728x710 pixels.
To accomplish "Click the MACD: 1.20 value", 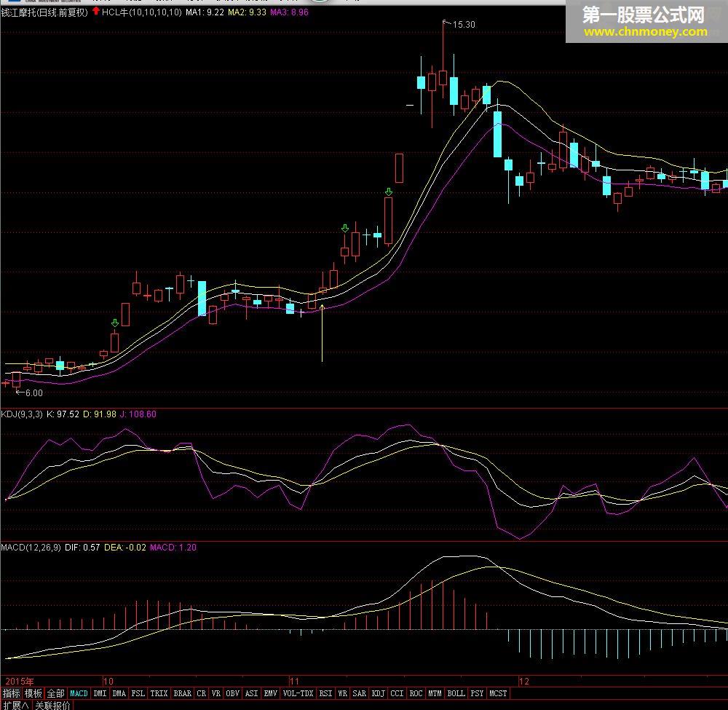I will 173,547.
